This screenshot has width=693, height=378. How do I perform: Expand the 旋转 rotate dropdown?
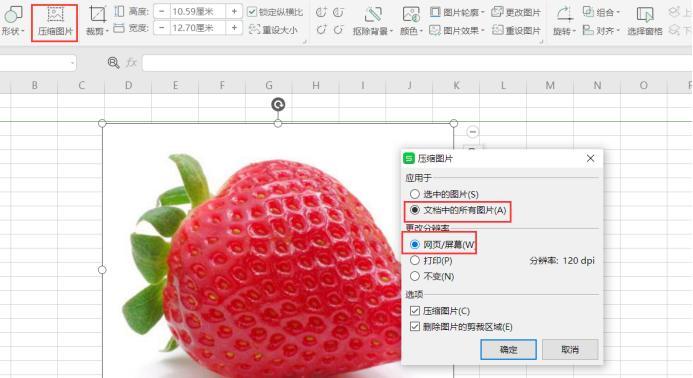(x=564, y=21)
